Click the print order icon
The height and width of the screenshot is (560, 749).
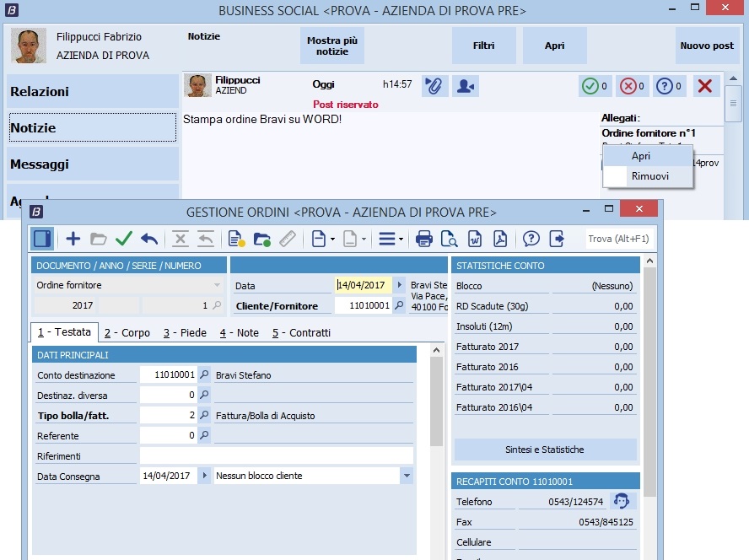tap(424, 239)
